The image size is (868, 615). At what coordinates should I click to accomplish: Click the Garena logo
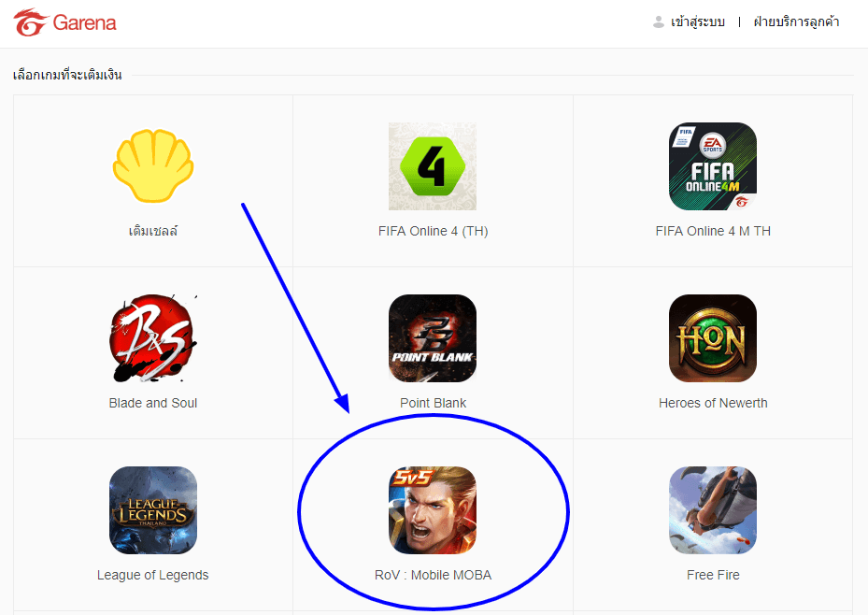click(64, 22)
